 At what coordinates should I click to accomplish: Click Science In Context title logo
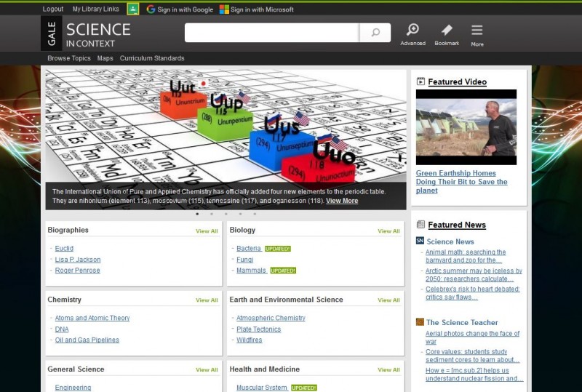click(x=98, y=35)
